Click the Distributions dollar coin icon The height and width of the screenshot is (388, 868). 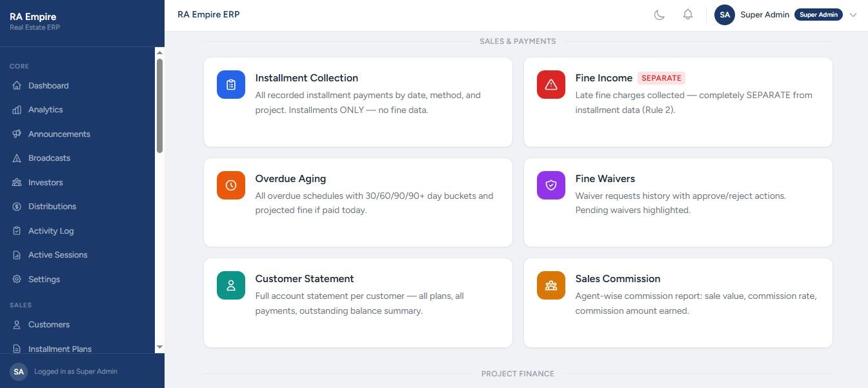[x=17, y=207]
